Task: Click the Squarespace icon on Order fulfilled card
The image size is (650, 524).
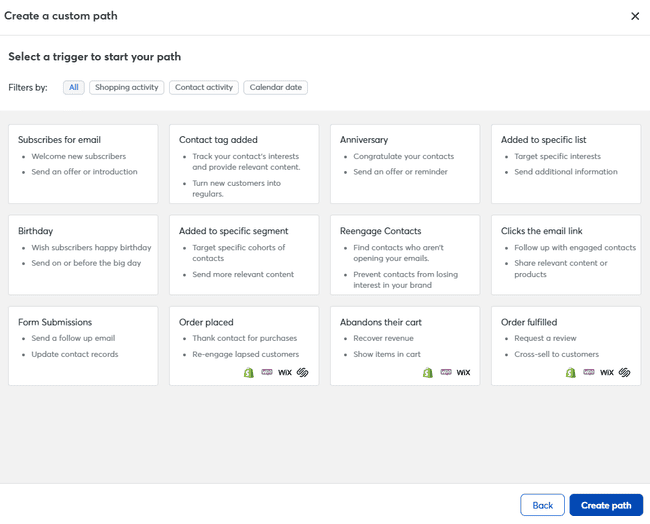Action: pyautogui.click(x=625, y=372)
